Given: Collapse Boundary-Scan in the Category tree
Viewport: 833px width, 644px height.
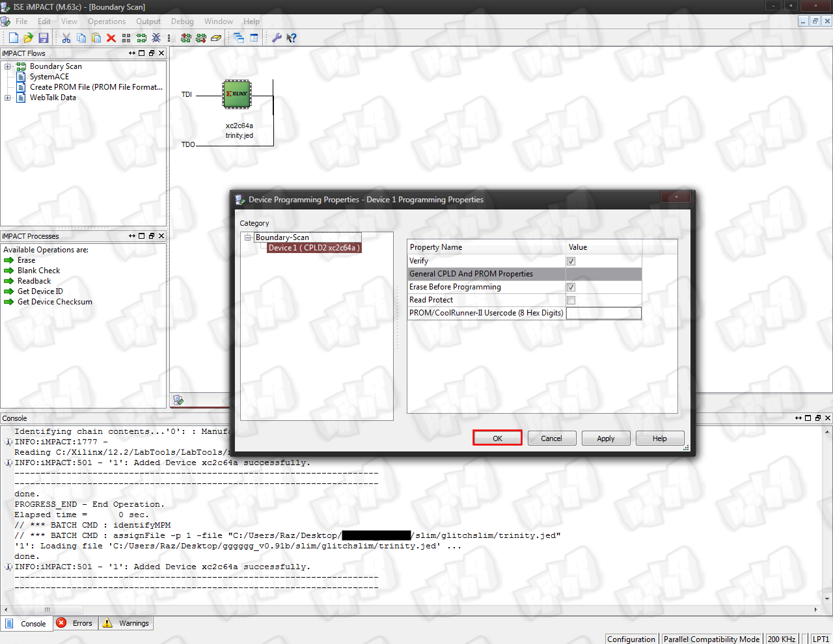Looking at the screenshot, I should [248, 237].
